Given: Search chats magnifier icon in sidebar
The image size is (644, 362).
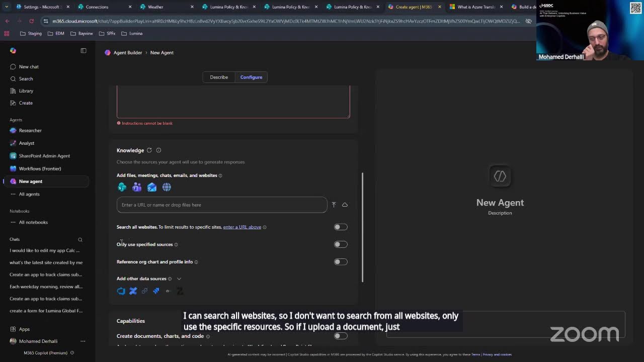Looking at the screenshot, I should coord(80,240).
